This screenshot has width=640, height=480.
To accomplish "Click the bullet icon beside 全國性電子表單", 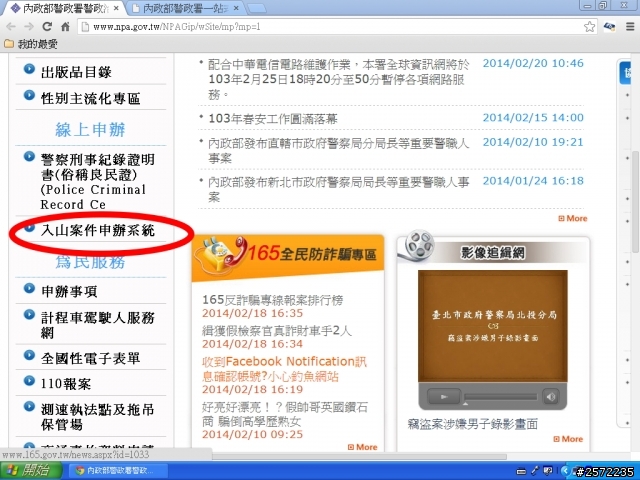I will coord(29,355).
